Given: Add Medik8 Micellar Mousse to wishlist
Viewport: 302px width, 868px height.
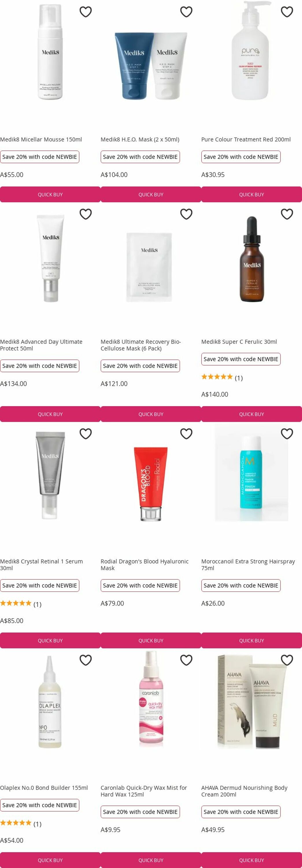Looking at the screenshot, I should [x=86, y=12].
